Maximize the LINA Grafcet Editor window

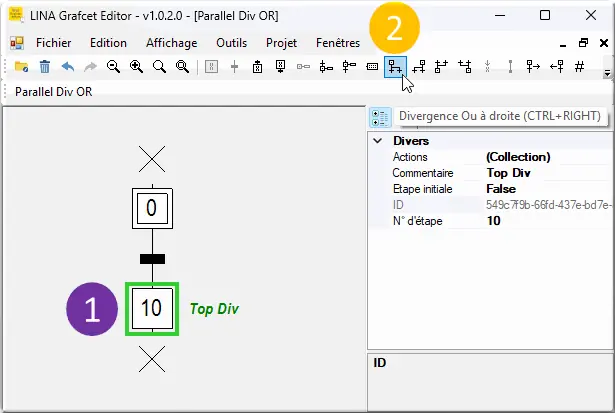(545, 15)
